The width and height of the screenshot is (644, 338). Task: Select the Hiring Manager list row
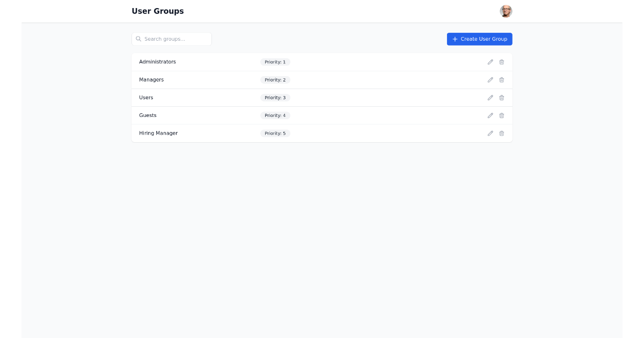322,133
